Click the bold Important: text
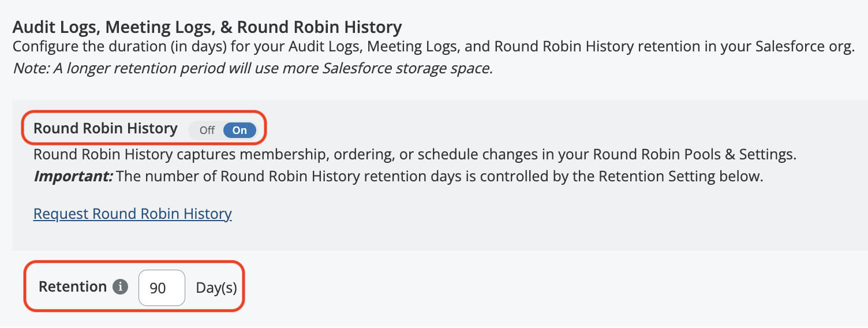Screen dimensions: 868x328 [73, 176]
